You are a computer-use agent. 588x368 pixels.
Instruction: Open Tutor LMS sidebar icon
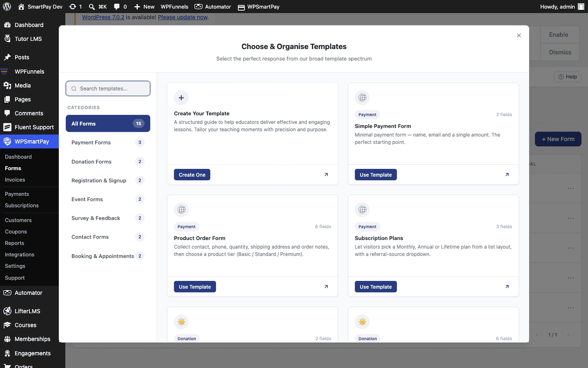pyautogui.click(x=7, y=39)
